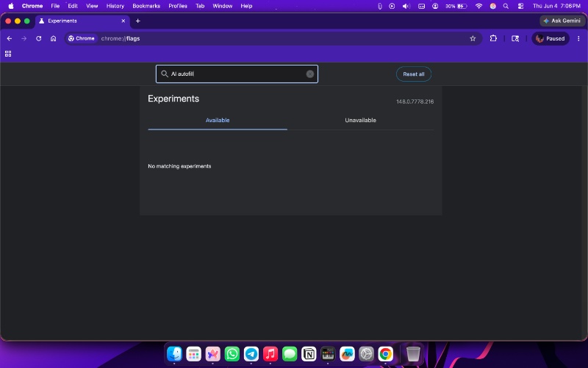Open Control Center in menu bar
This screenshot has height=368, width=588.
click(x=520, y=6)
